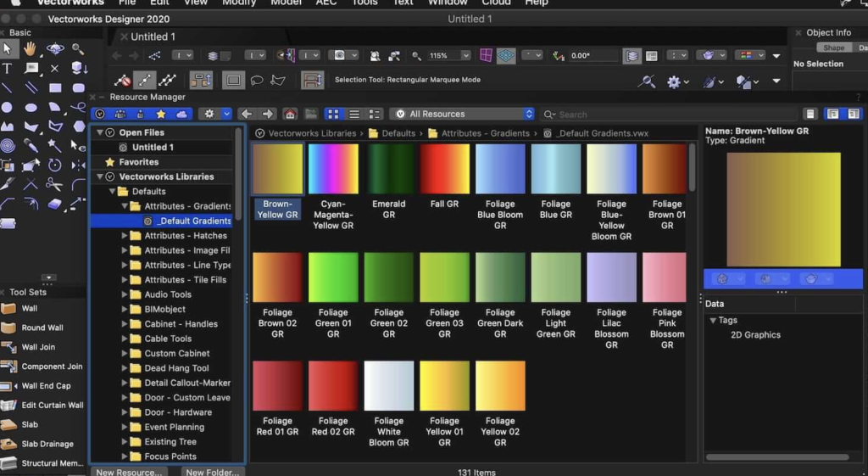The image size is (868, 476).
Task: Select the Emerald GR gradient swatch
Action: [x=388, y=169]
